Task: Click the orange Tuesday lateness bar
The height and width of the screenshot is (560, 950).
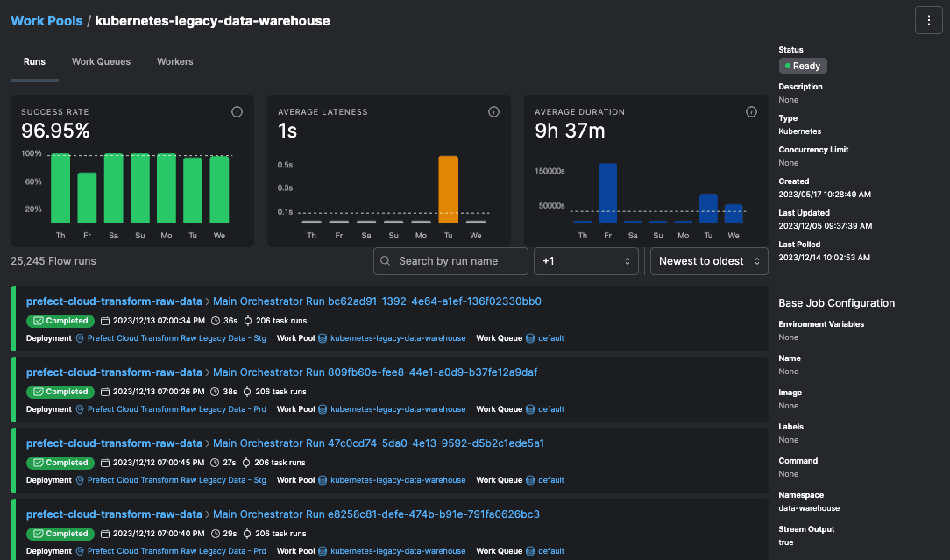Action: 448,189
